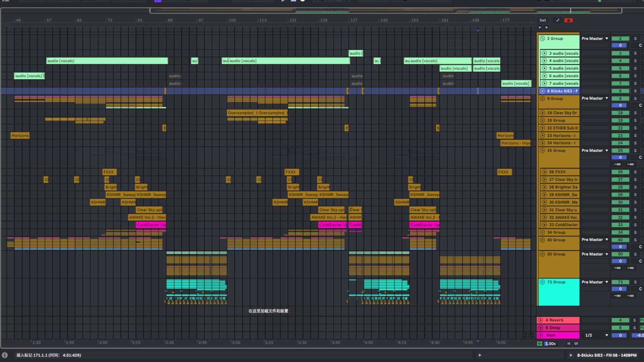
Task: Solo the 8 Stickz SIE2 track
Action: pyautogui.click(x=635, y=91)
